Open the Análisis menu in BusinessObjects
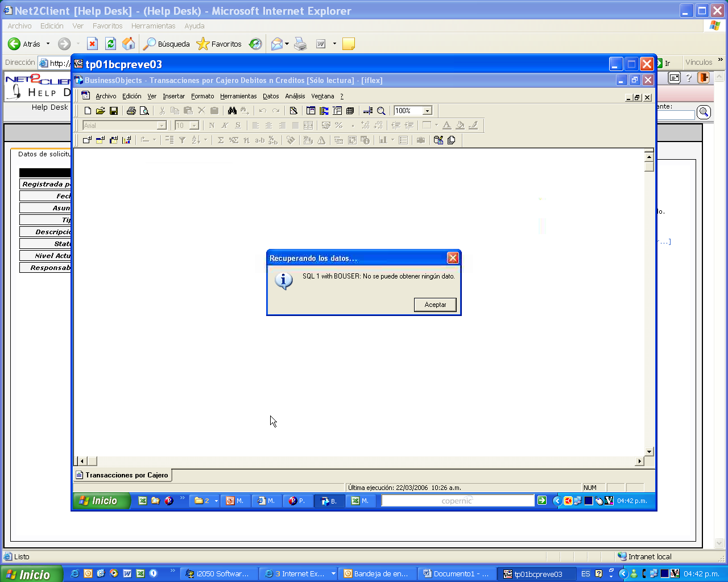Image resolution: width=728 pixels, height=582 pixels. pyautogui.click(x=295, y=96)
